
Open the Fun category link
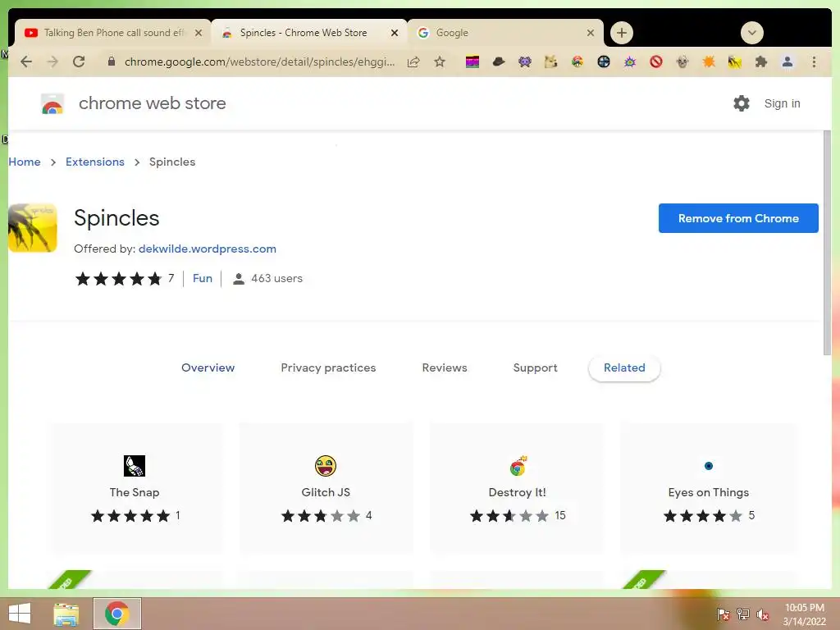203,278
